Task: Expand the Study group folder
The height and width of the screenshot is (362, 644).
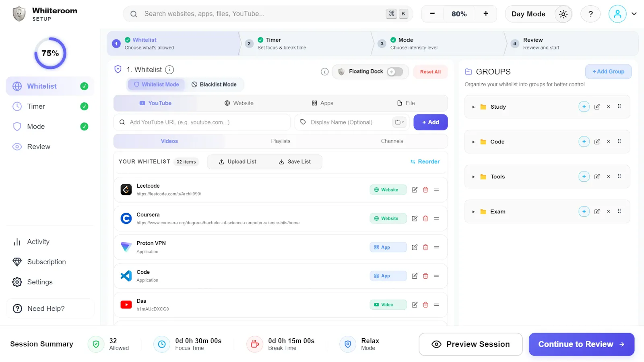Action: click(x=473, y=107)
